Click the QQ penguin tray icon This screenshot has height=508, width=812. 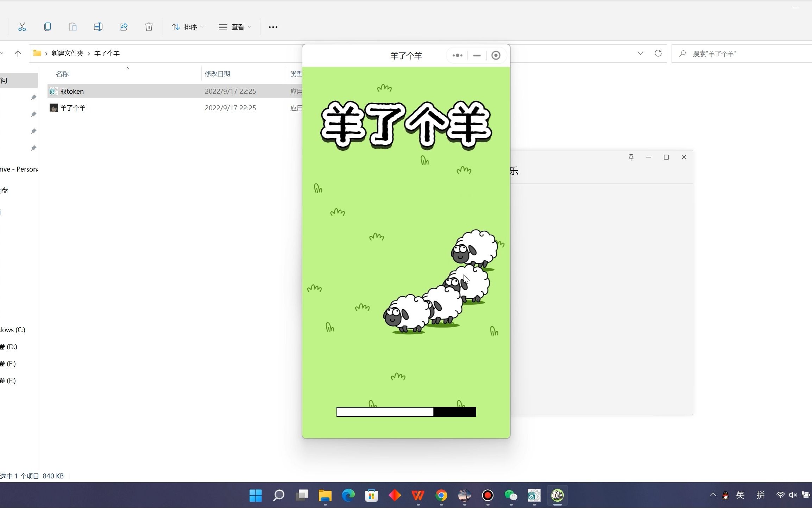725,495
